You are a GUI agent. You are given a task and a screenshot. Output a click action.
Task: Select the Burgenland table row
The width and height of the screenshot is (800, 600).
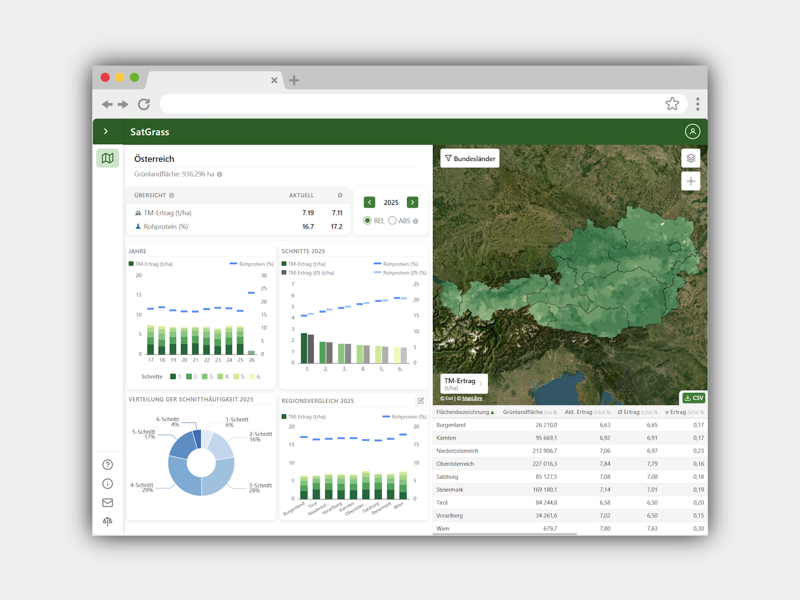pos(570,425)
